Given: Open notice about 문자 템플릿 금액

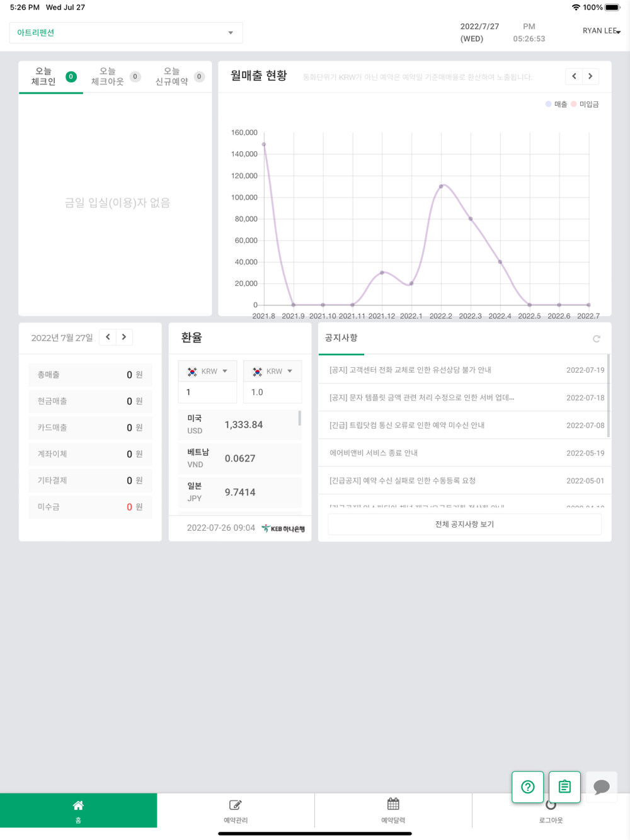Looking at the screenshot, I should point(464,398).
